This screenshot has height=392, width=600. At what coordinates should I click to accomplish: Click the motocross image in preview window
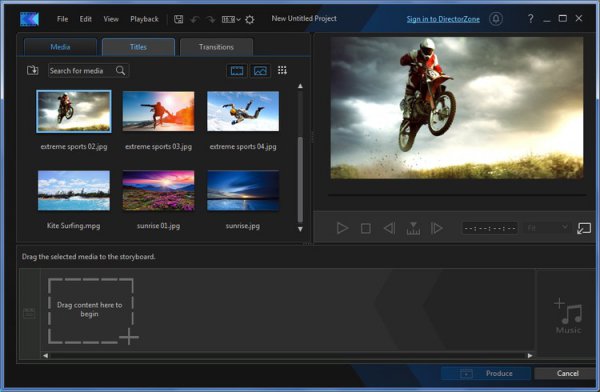(457, 108)
